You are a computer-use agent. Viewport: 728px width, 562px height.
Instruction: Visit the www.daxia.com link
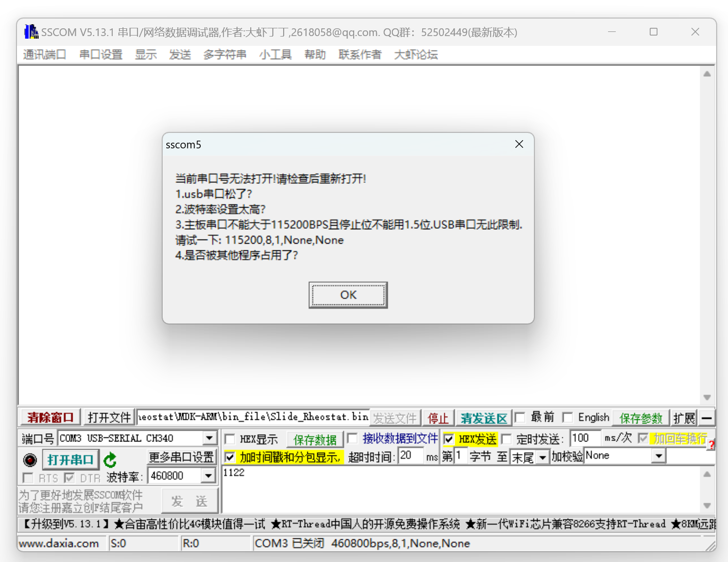tap(60, 543)
